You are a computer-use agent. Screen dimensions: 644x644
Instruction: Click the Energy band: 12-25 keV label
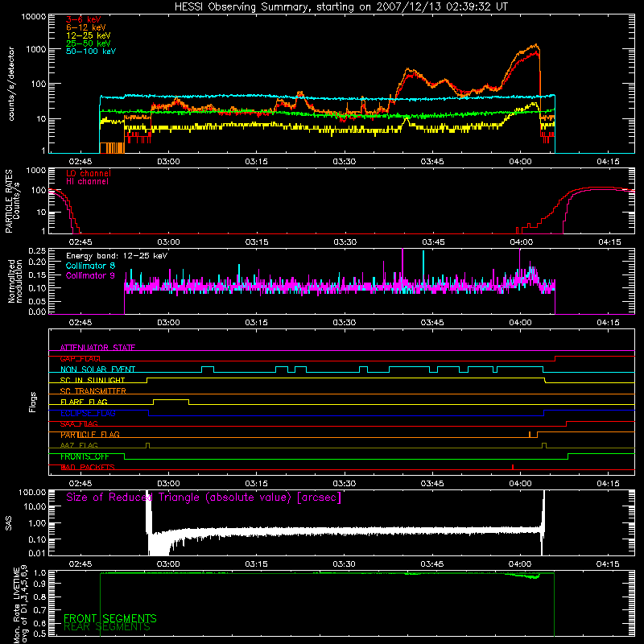(x=117, y=256)
